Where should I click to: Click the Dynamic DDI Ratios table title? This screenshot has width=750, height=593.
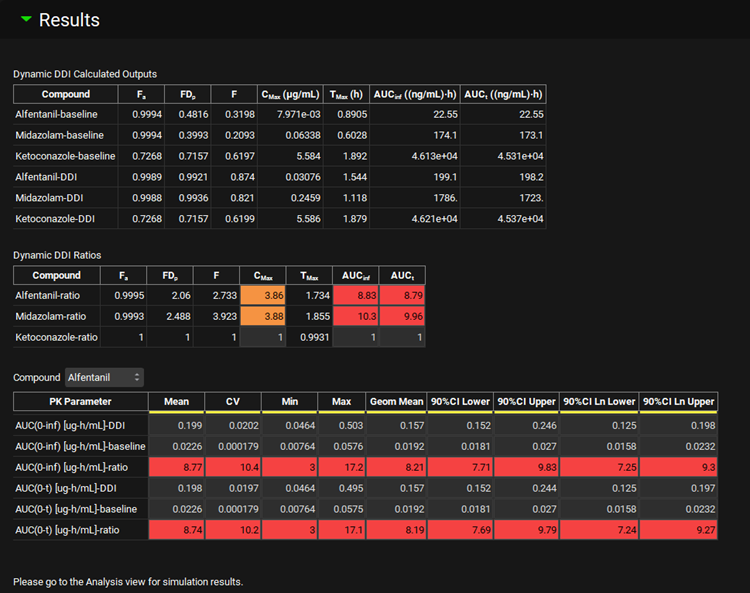click(57, 255)
